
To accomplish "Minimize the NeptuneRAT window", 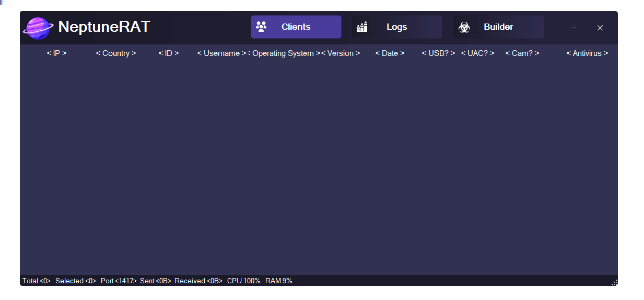I will [x=573, y=28].
